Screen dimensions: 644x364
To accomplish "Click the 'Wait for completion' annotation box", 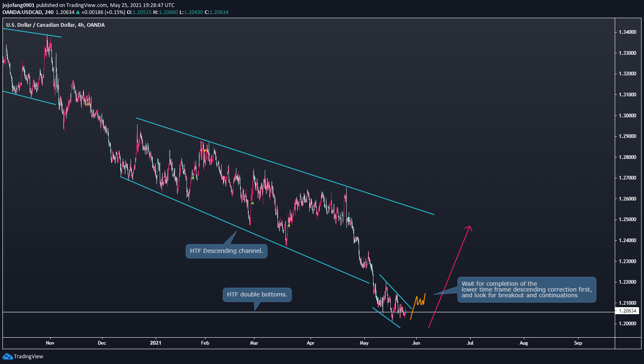I will tap(526, 289).
